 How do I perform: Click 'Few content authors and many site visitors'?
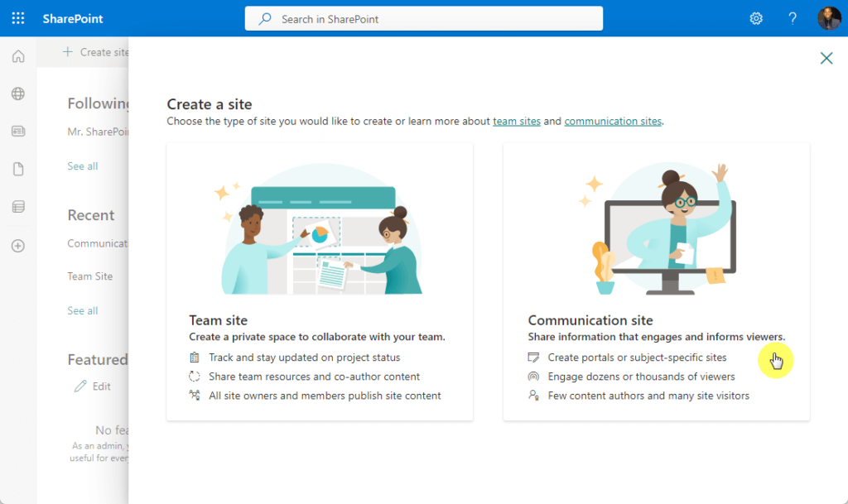648,396
